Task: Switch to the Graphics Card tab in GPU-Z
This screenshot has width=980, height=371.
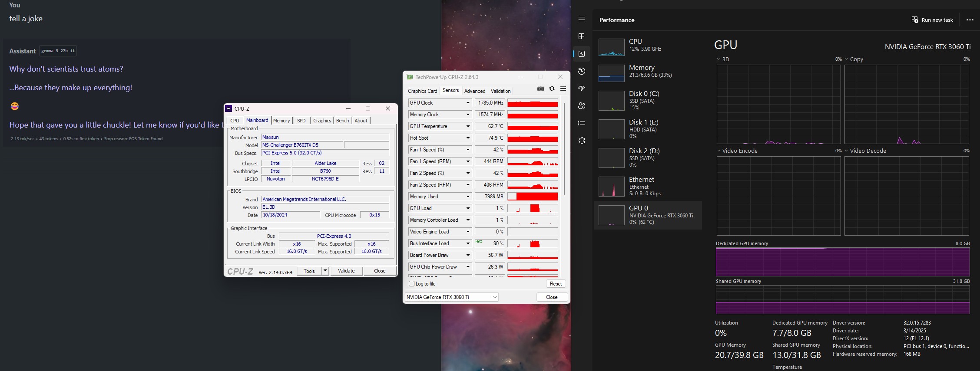Action: tap(423, 91)
